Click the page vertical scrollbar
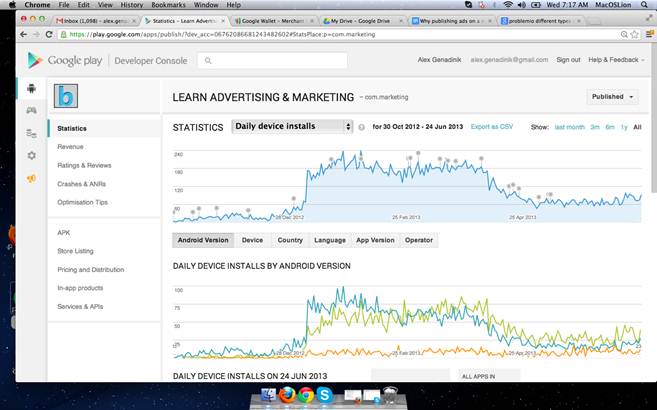Screen dimensions: 657x410 click(x=654, y=117)
